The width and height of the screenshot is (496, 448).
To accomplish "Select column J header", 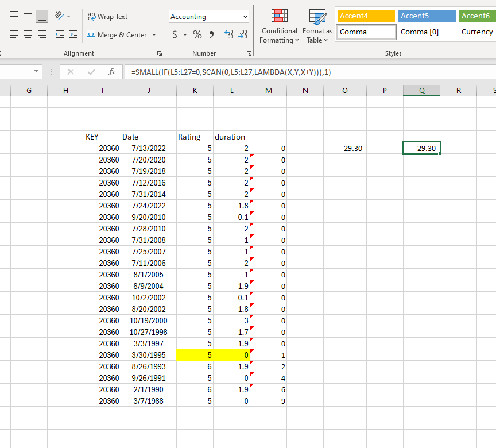I will (x=149, y=91).
